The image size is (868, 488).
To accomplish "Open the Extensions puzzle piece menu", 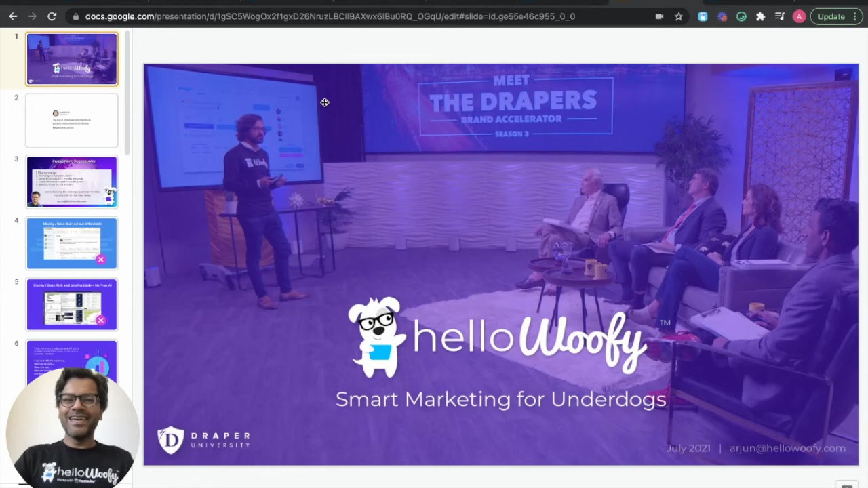I will [760, 16].
